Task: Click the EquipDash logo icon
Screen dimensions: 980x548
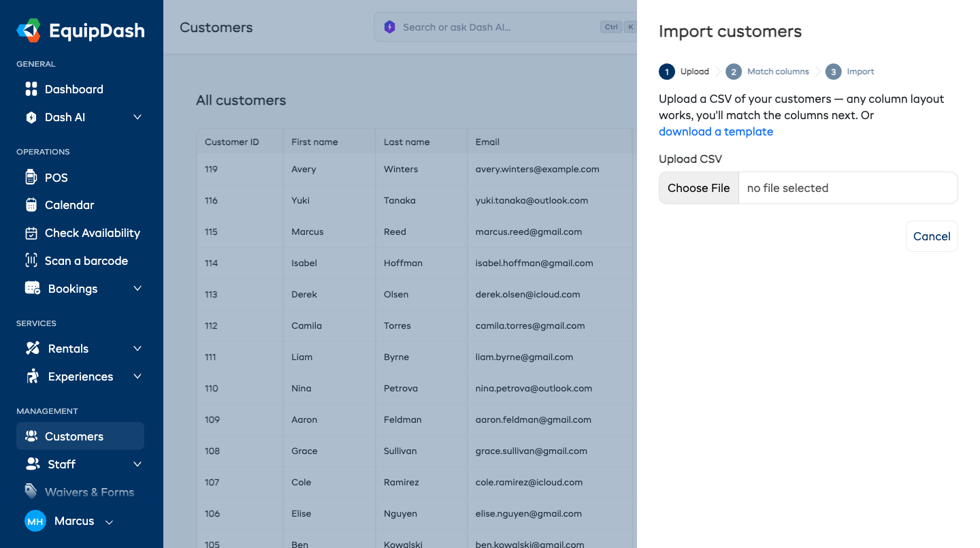Action: [x=29, y=30]
